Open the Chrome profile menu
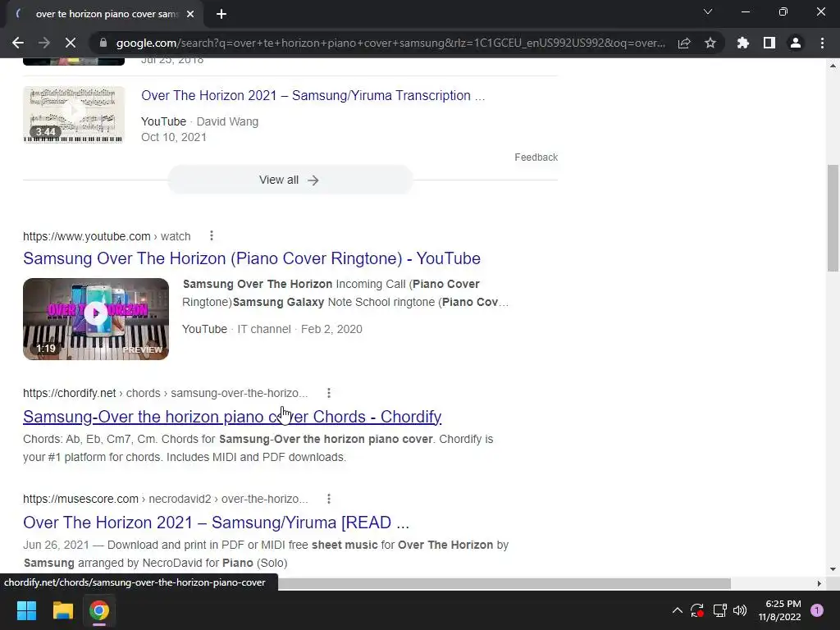This screenshot has width=840, height=630. pyautogui.click(x=796, y=43)
